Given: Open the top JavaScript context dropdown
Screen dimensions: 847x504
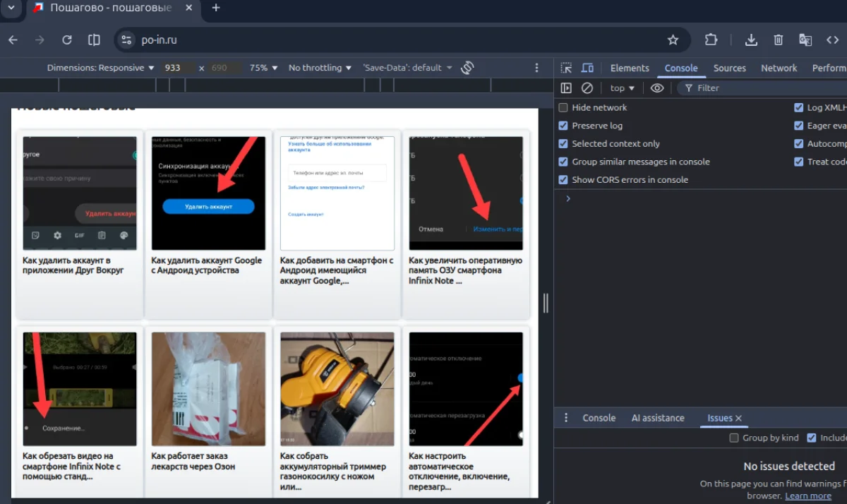Looking at the screenshot, I should 623,88.
